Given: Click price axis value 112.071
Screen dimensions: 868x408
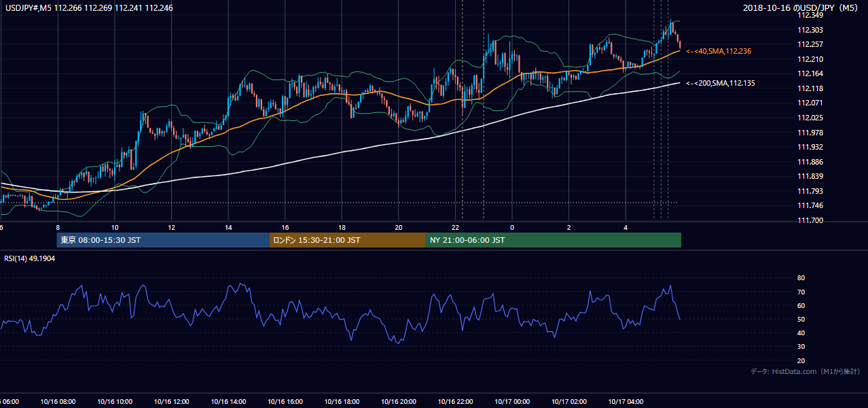Looking at the screenshot, I should 810,103.
